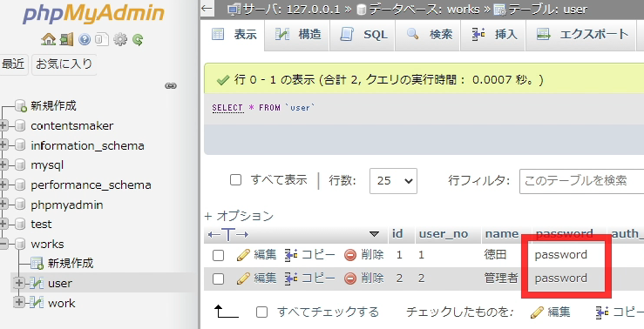Tick the すべてチェックする checkbox
The width and height of the screenshot is (644, 329).
(261, 312)
